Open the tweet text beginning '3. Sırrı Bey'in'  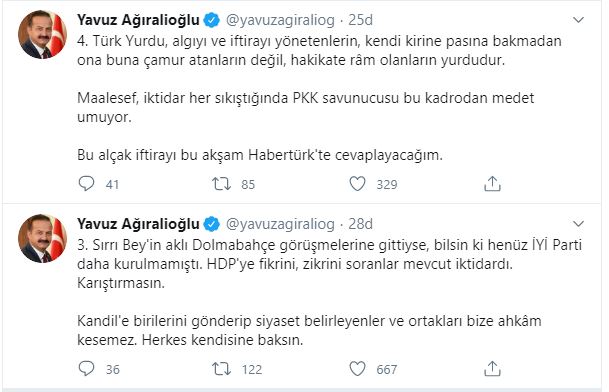pos(329,292)
